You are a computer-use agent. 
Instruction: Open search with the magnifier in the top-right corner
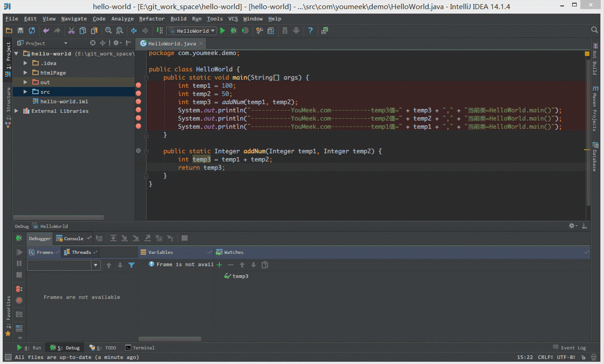[x=594, y=30]
